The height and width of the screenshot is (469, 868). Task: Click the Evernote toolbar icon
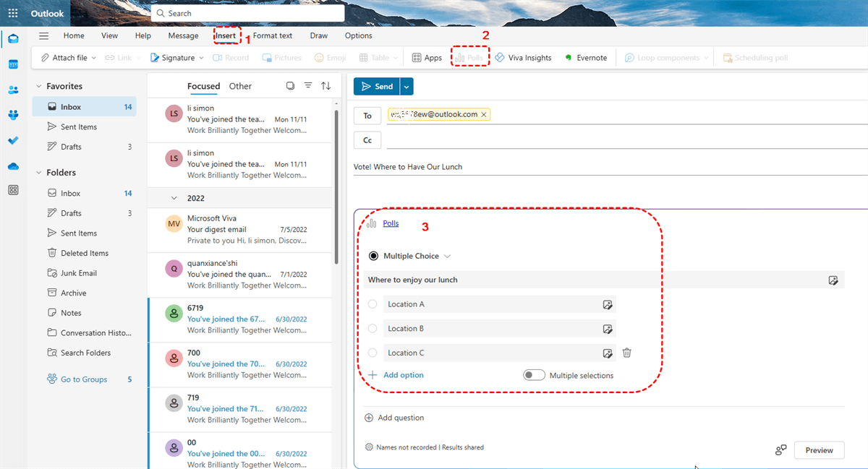pos(586,58)
